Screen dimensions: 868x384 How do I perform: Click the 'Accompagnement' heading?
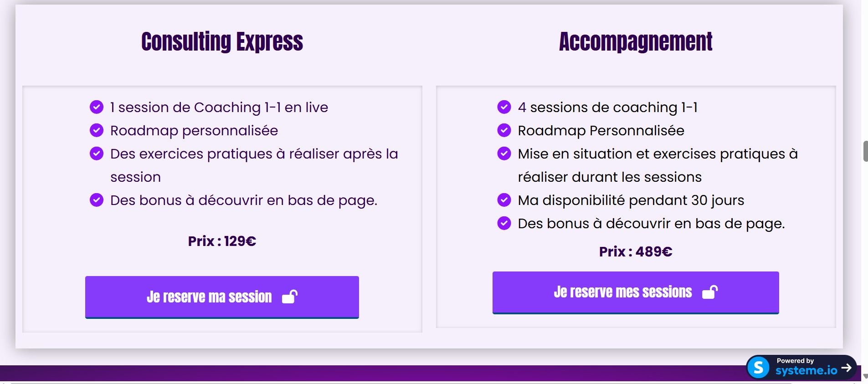(636, 42)
